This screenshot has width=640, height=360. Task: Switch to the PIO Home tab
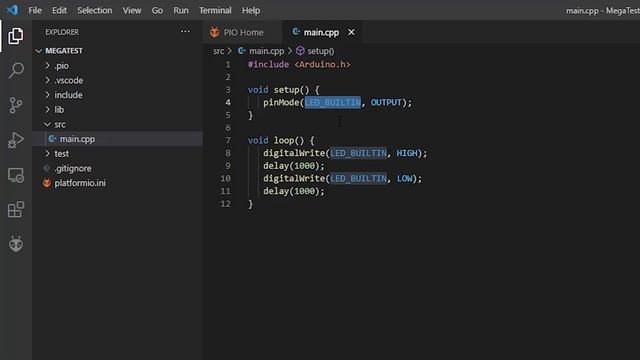coord(242,32)
